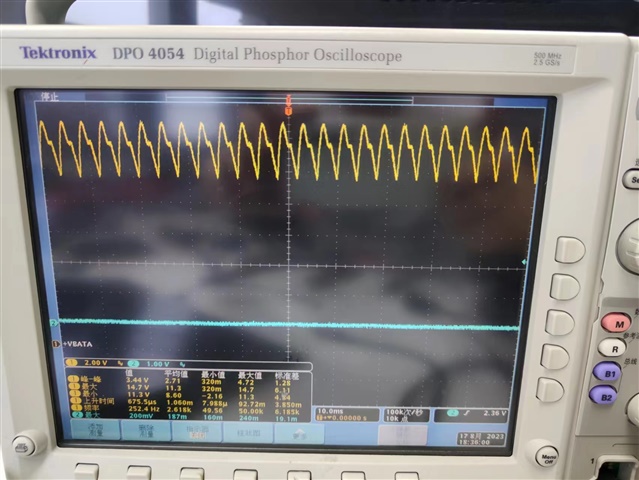639x480 pixels.
Task: Click the channel 2 cyan ground marker
Action: coord(53,323)
